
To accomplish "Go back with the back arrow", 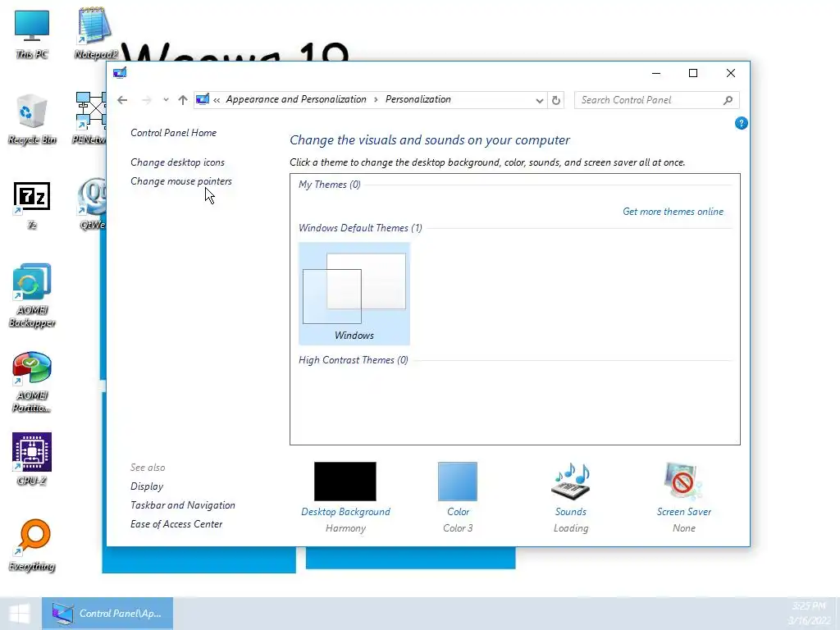I will pyautogui.click(x=122, y=100).
